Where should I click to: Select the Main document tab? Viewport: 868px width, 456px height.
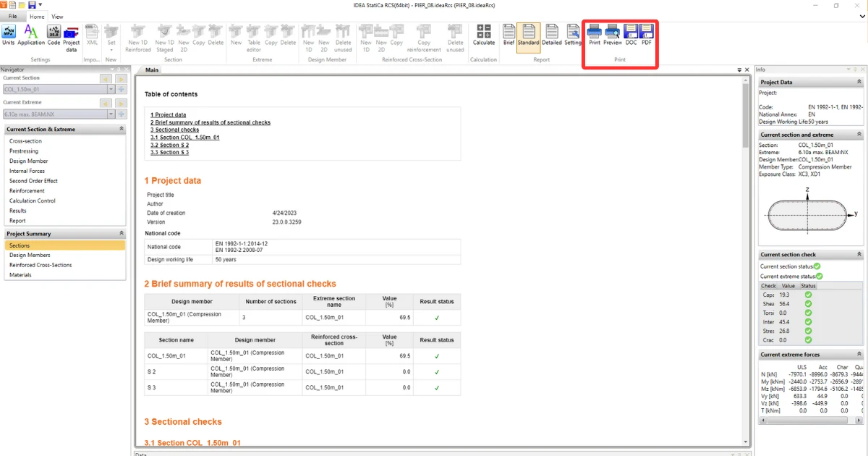point(152,70)
